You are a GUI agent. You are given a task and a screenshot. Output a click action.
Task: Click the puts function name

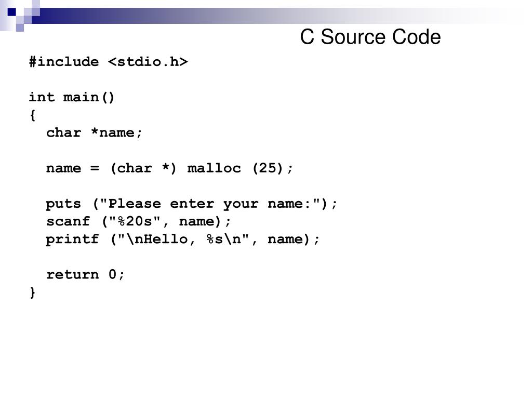(63, 204)
